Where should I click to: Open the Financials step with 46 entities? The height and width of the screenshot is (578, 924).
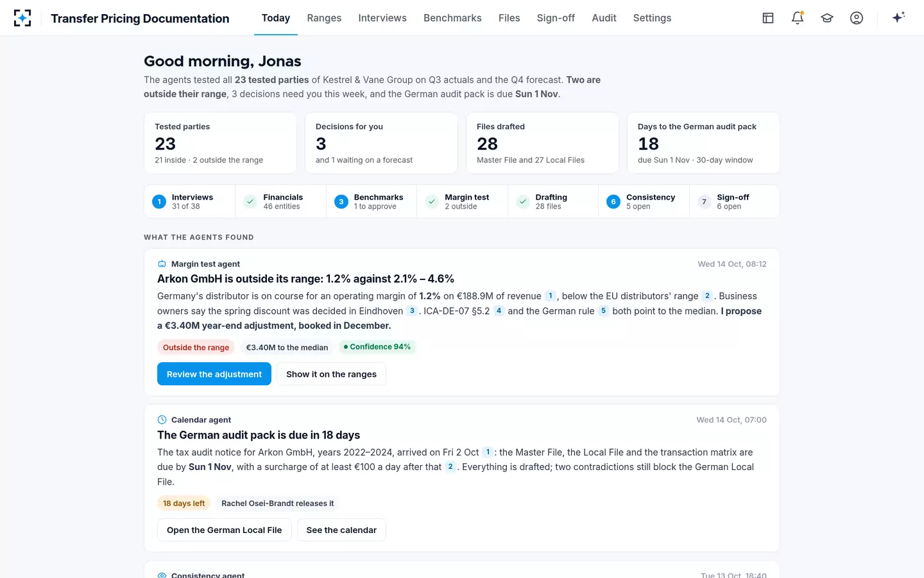tap(281, 202)
